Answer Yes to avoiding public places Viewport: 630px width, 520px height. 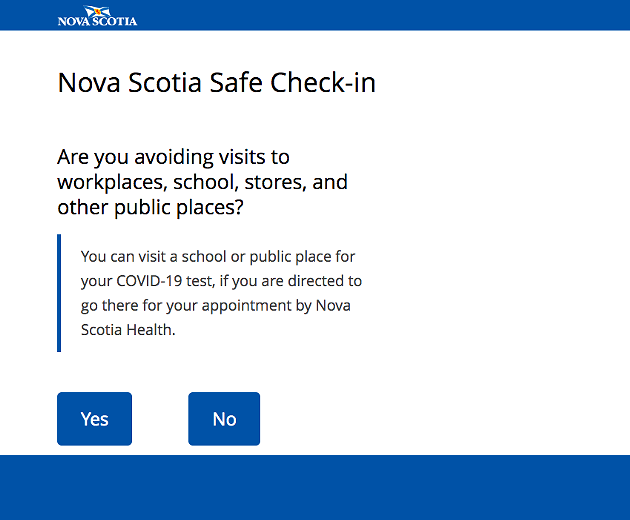[x=94, y=419]
